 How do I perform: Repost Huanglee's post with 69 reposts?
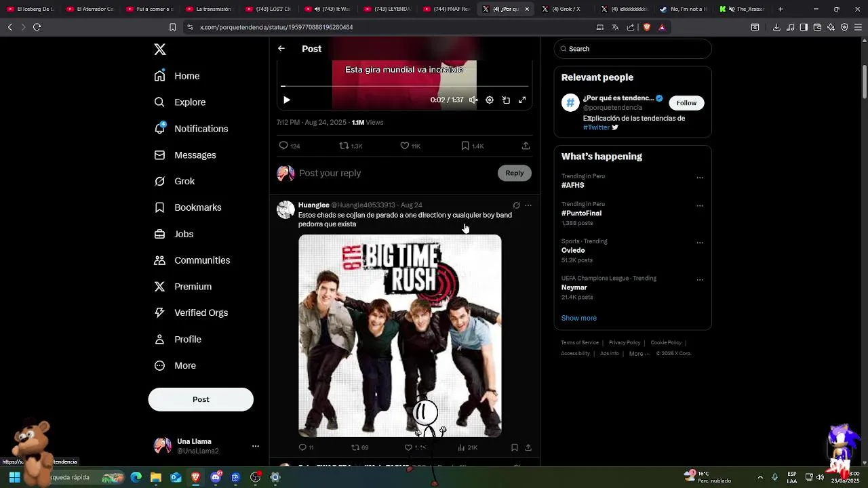[x=360, y=447]
